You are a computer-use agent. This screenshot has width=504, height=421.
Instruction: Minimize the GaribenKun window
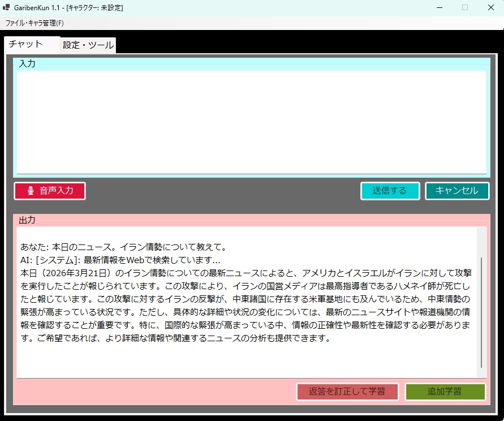pos(440,7)
